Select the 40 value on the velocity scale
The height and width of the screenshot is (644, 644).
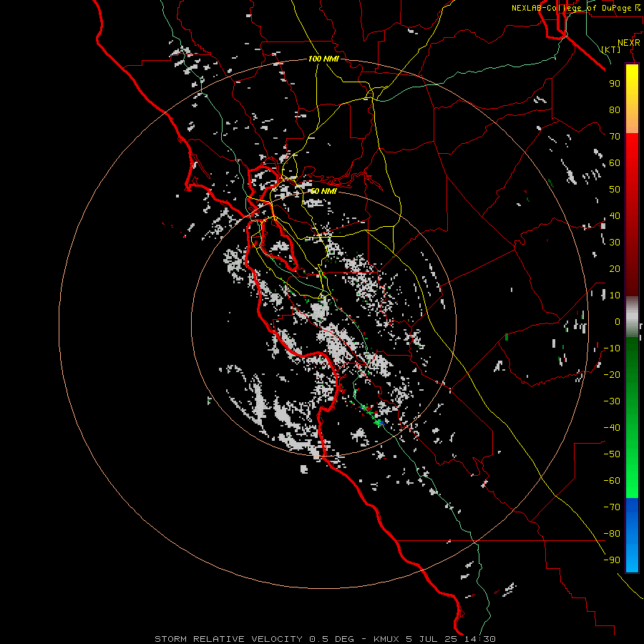615,215
